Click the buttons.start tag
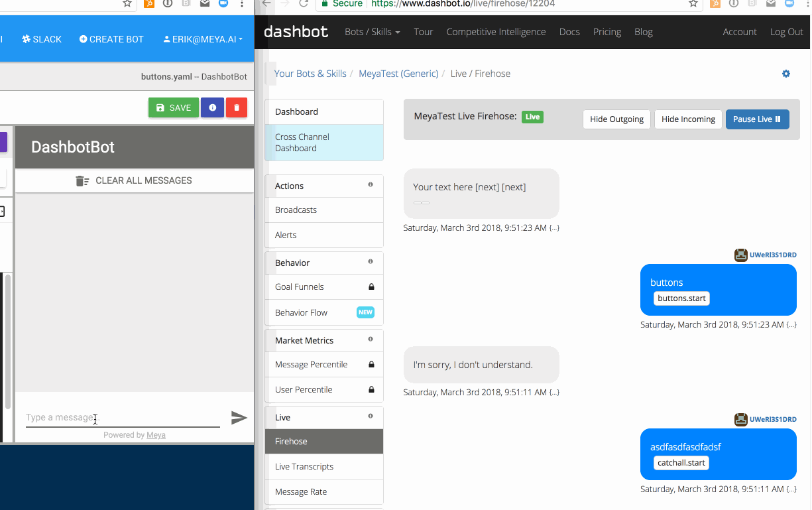 [681, 298]
